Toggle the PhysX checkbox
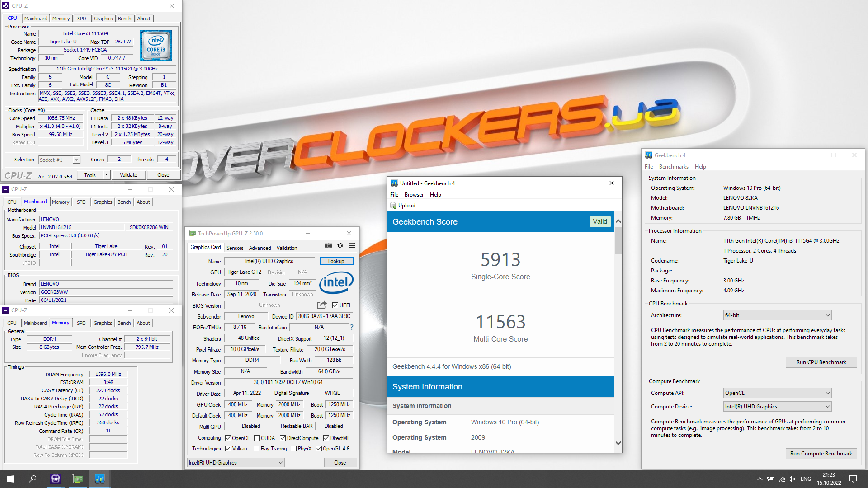This screenshot has height=488, width=868. 294,449
